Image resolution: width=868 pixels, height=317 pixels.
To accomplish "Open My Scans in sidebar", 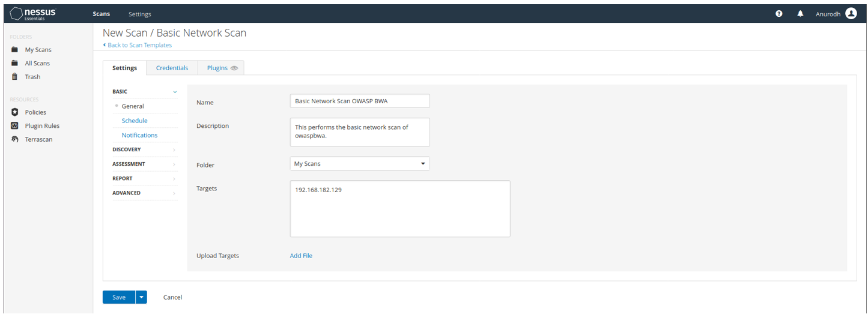I will click(38, 50).
